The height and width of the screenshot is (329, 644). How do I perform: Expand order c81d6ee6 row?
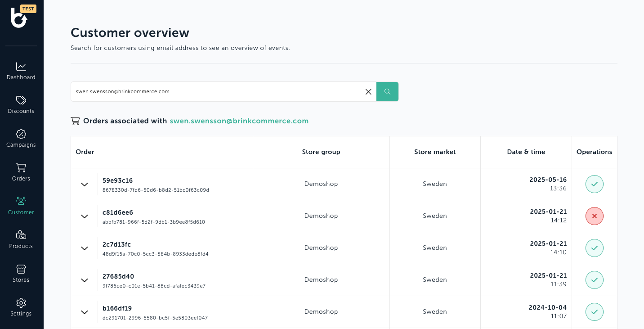click(84, 216)
